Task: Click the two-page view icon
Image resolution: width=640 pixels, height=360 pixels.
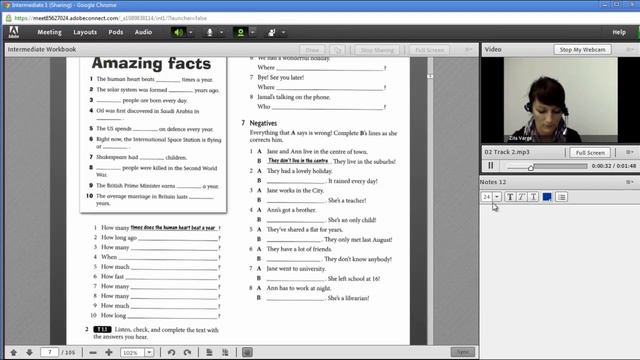Action: (225, 352)
